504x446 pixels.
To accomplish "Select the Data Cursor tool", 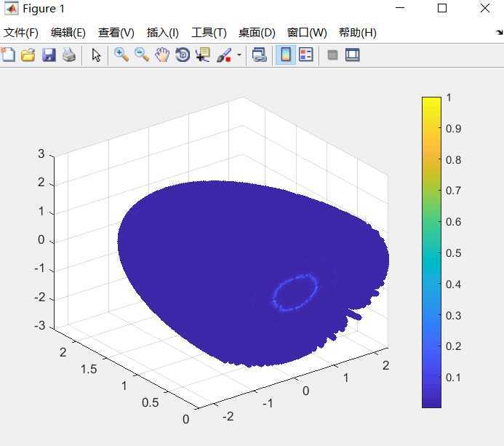I will [x=203, y=55].
